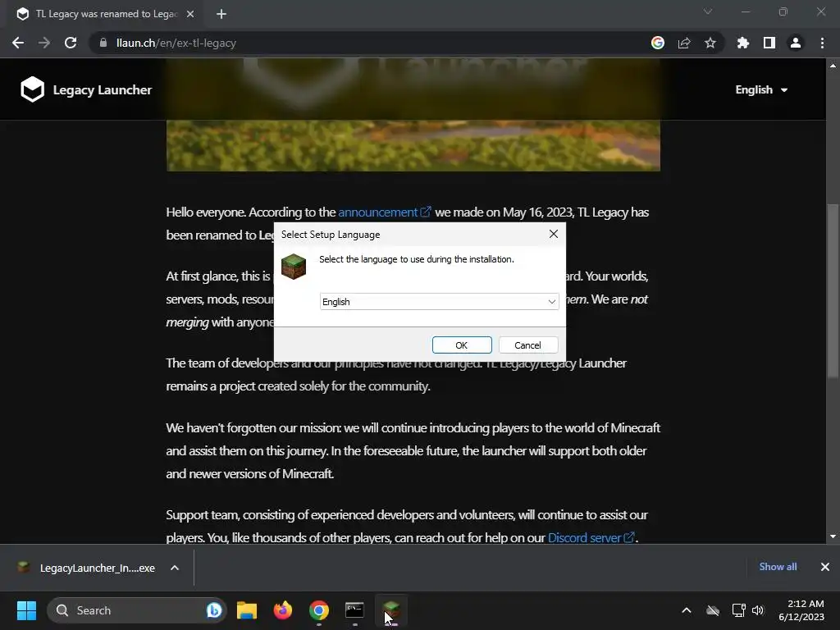Viewport: 840px width, 630px height.
Task: Open the Extensions puzzle icon
Action: [x=742, y=43]
